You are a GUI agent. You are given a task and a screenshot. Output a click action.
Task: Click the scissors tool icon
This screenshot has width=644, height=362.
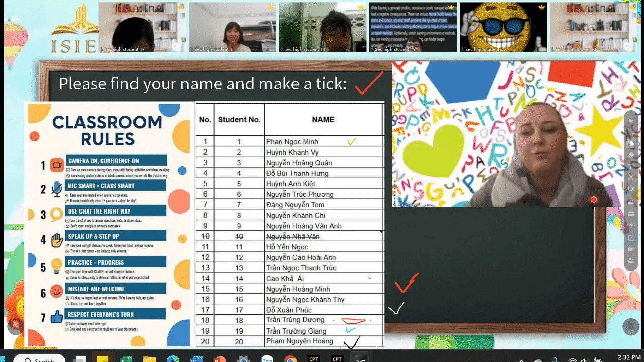tap(631, 177)
